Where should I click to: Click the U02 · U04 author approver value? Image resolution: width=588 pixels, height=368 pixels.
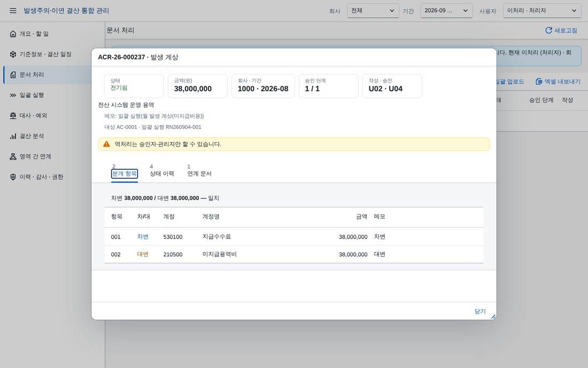click(x=385, y=89)
